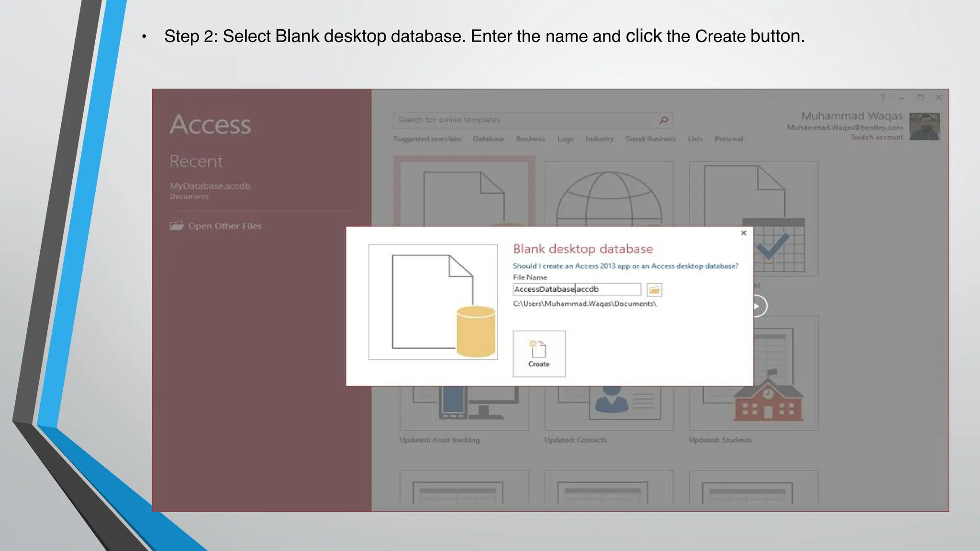This screenshot has width=980, height=551.
Task: Click into the AccessDatabase.accdb file name field
Action: coord(577,289)
